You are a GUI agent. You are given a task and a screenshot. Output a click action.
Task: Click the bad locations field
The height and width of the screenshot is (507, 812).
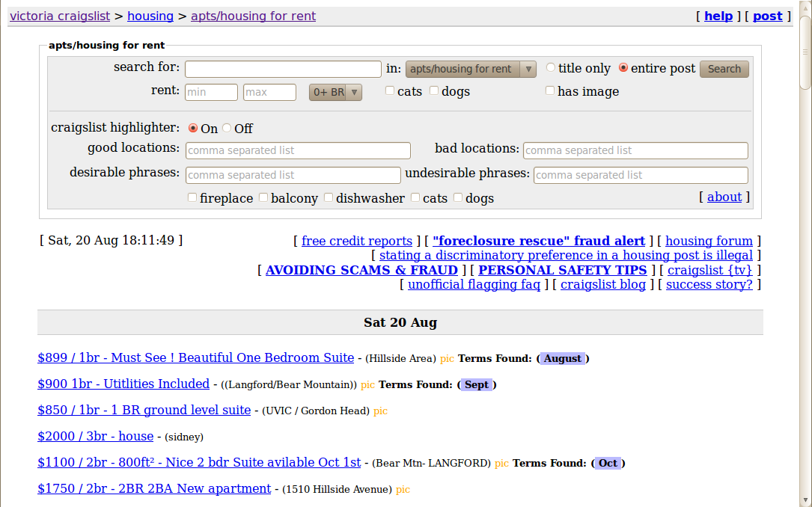click(x=635, y=150)
